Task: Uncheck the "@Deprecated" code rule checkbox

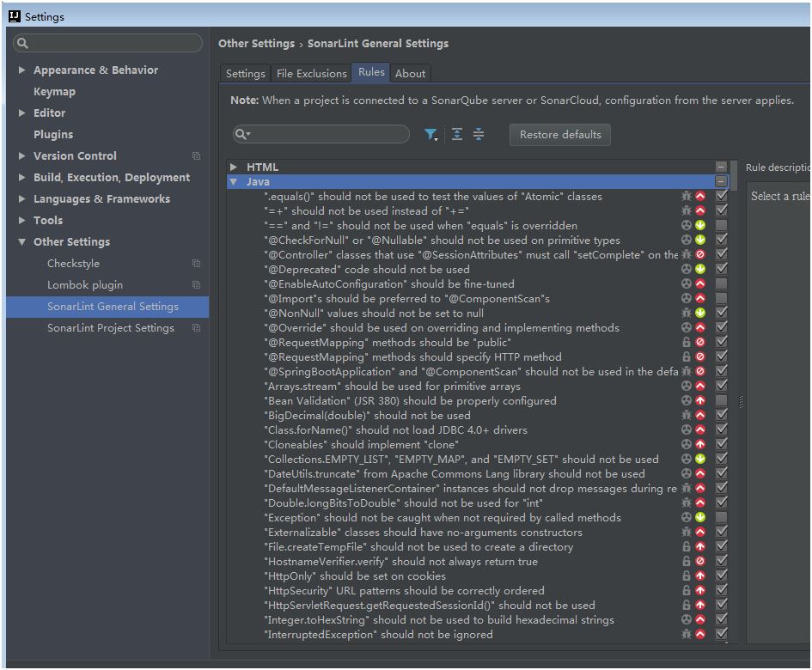Action: point(722,270)
